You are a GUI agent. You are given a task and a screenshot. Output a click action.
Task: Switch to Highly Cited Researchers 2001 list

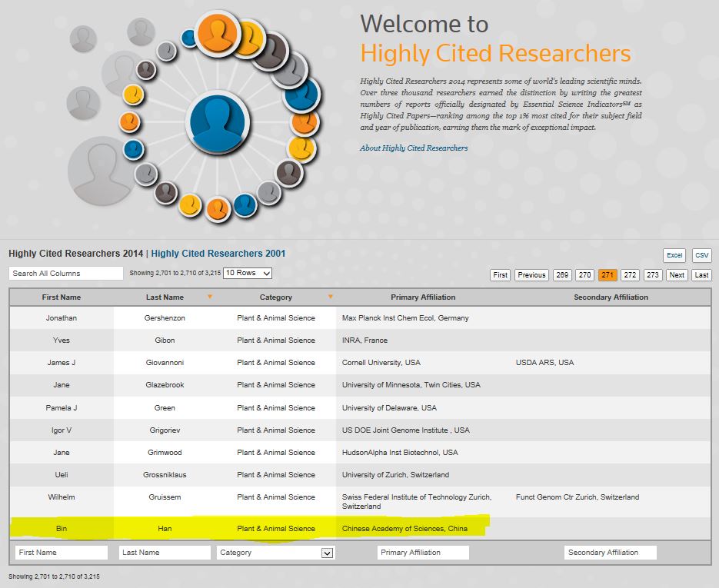(218, 254)
